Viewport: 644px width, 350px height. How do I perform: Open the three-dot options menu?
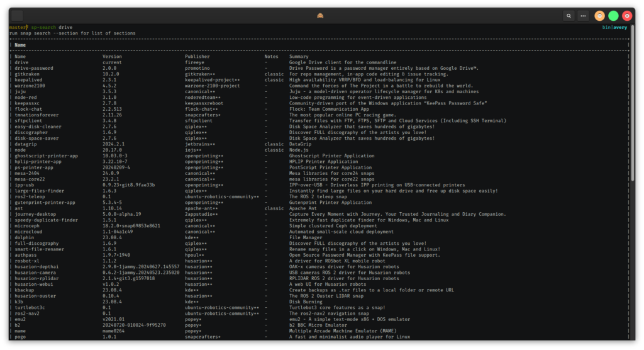(584, 16)
